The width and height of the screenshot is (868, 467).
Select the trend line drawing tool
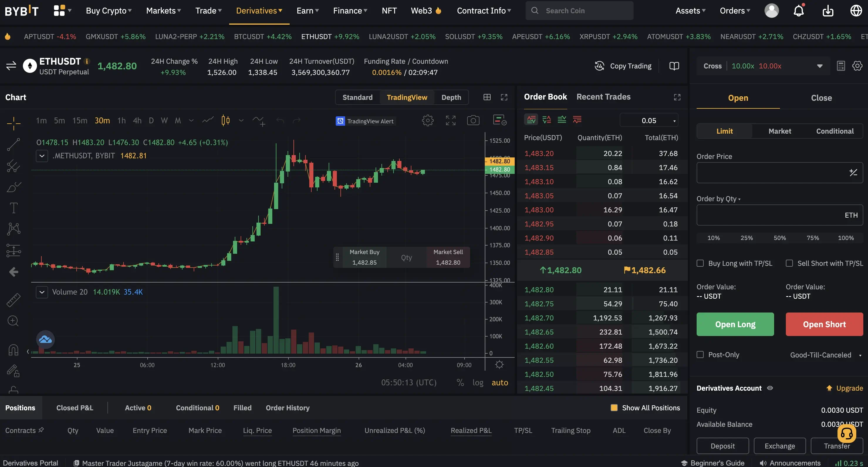coord(13,145)
